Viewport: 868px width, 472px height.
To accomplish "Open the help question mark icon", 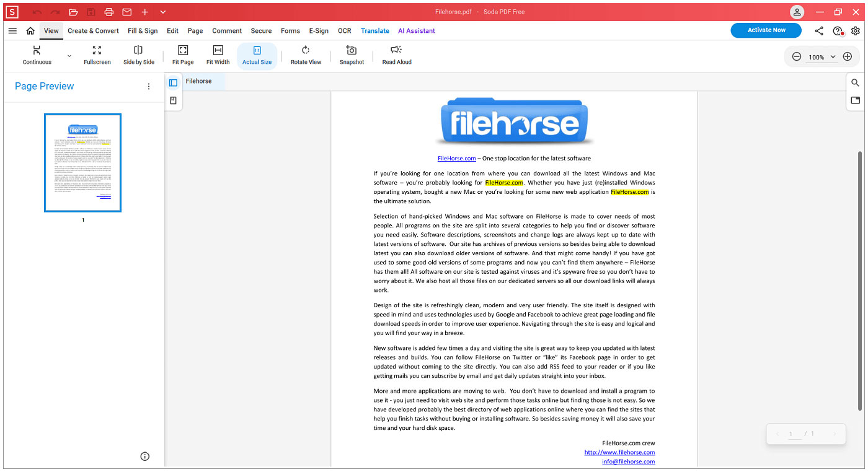I will 838,30.
